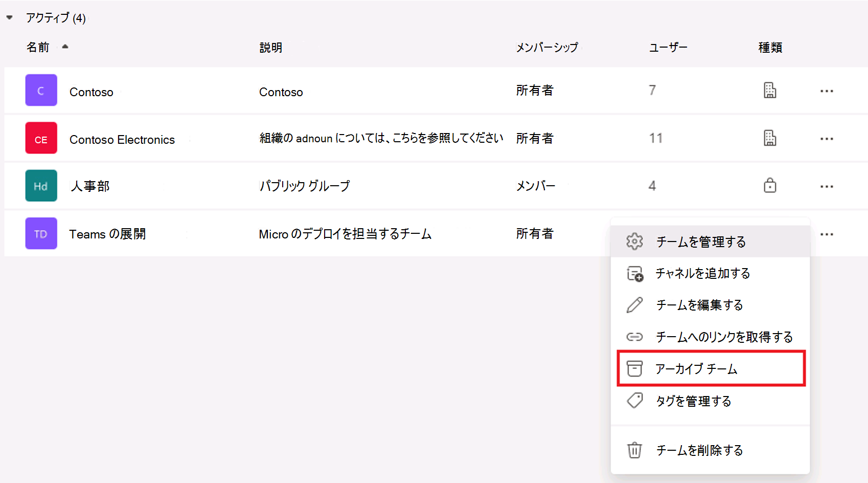868x483 pixels.
Task: Click メンバー membership in 人事部 row
Action: [x=536, y=186]
